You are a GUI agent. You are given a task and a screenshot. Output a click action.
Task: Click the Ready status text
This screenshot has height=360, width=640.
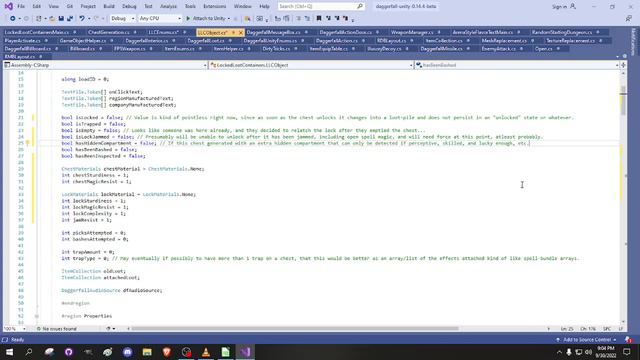(x=17, y=340)
